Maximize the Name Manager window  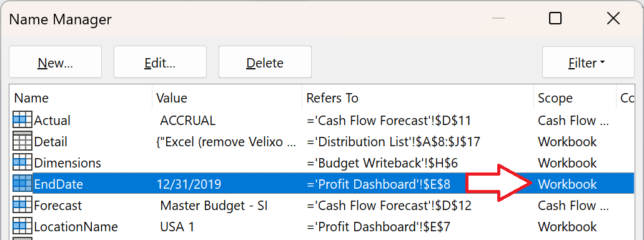[555, 19]
